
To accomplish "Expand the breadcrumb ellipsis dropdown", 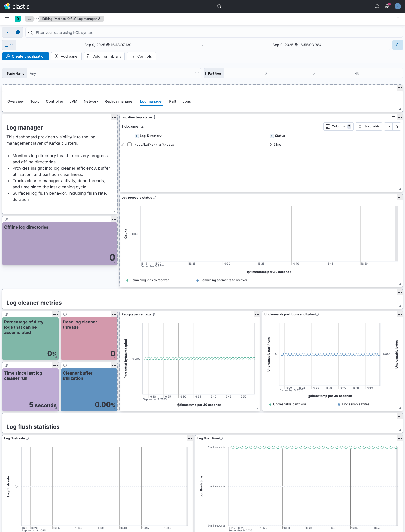I will 29,19.
